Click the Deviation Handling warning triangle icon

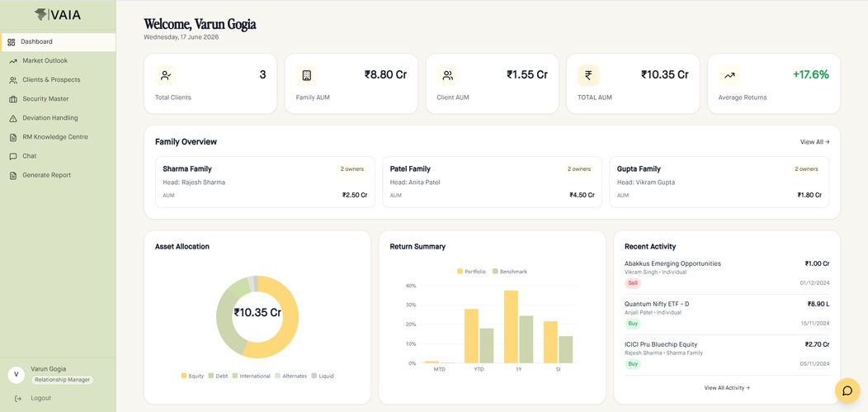tap(12, 119)
